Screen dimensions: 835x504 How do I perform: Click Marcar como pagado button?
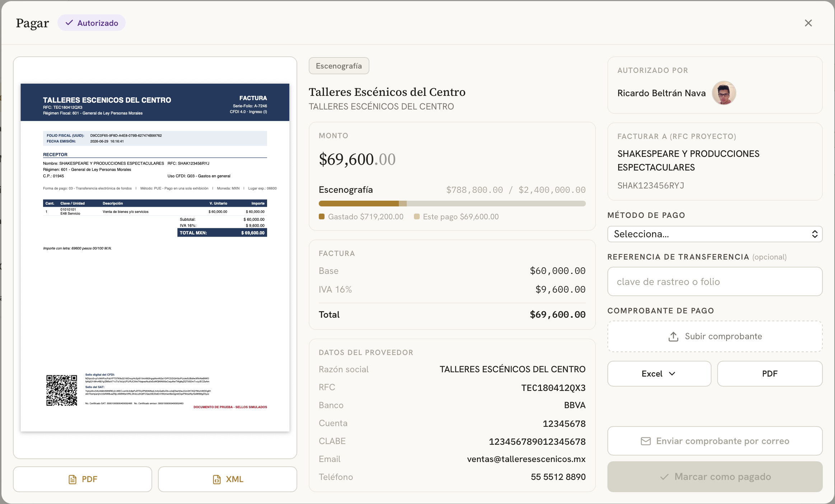pos(715,477)
